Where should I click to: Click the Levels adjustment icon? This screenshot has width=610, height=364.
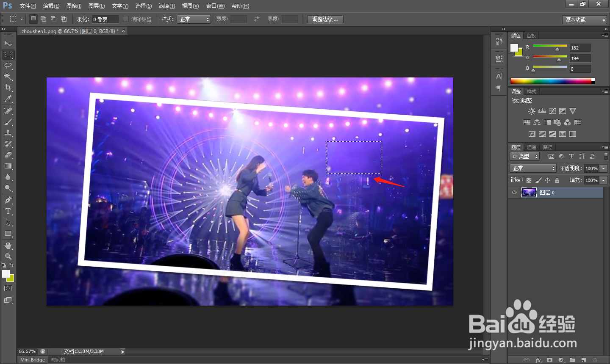(x=542, y=111)
